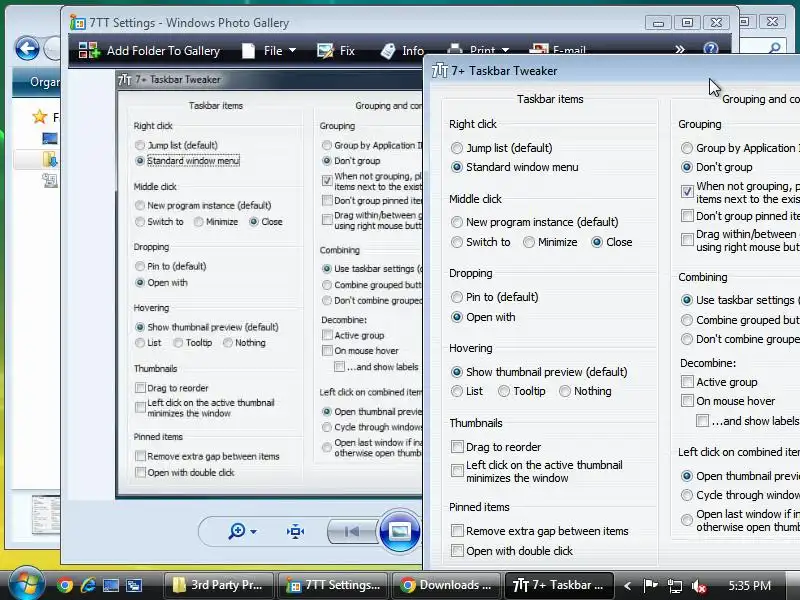Click the Favorites star in Explorer window

pos(39,117)
